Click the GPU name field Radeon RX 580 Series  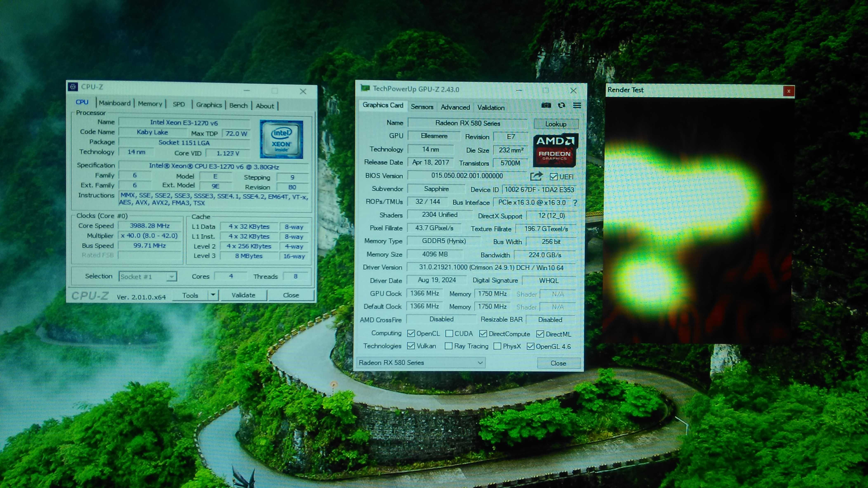(468, 123)
